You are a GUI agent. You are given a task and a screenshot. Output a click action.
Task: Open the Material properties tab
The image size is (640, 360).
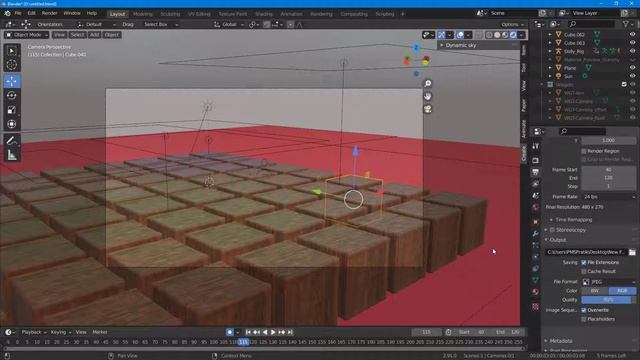tap(536, 292)
